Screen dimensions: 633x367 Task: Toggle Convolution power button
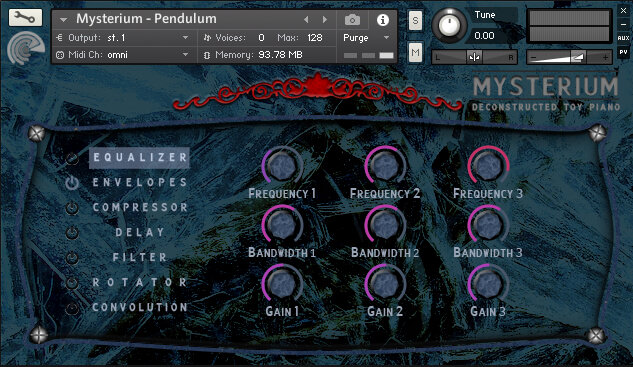pyautogui.click(x=72, y=308)
